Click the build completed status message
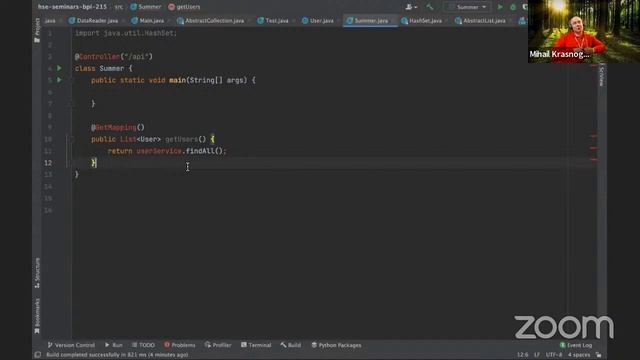The height and width of the screenshot is (360, 640). [x=117, y=355]
